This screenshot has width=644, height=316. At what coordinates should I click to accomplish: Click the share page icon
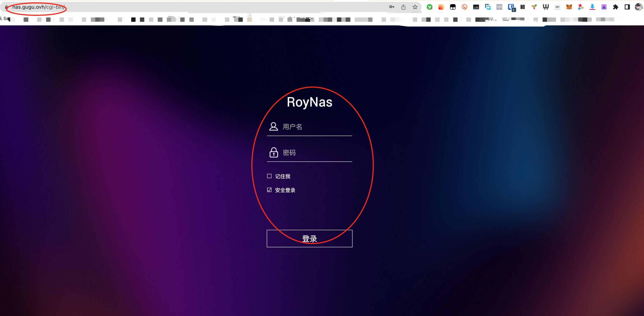[x=403, y=7]
